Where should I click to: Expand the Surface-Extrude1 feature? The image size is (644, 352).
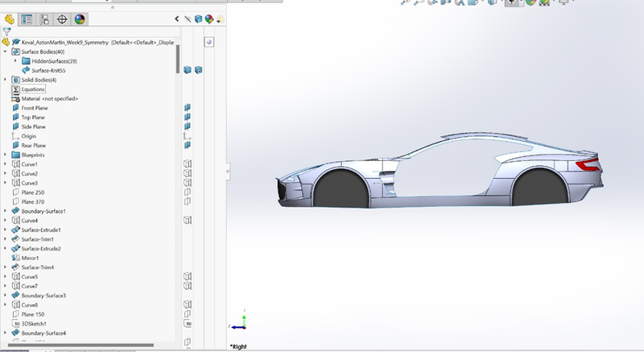(x=6, y=230)
